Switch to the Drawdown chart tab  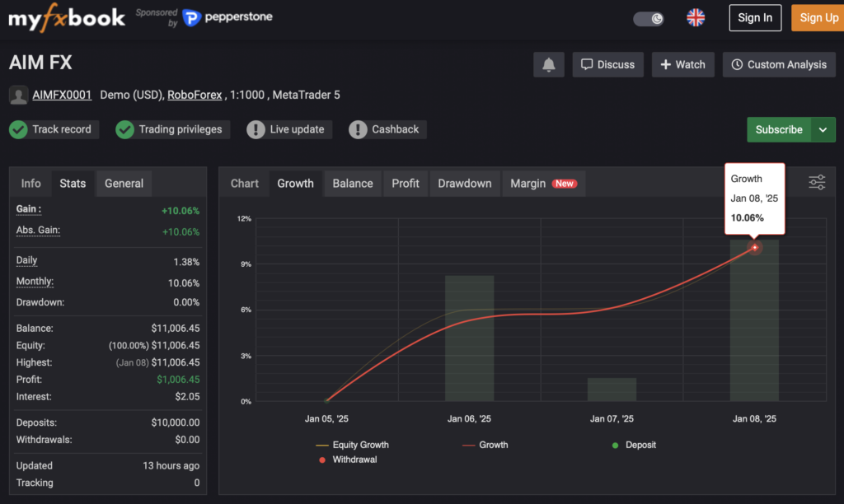[x=464, y=184]
